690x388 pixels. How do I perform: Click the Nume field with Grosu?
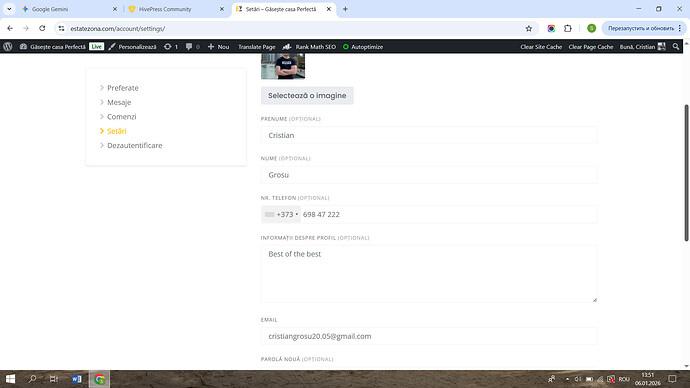429,175
